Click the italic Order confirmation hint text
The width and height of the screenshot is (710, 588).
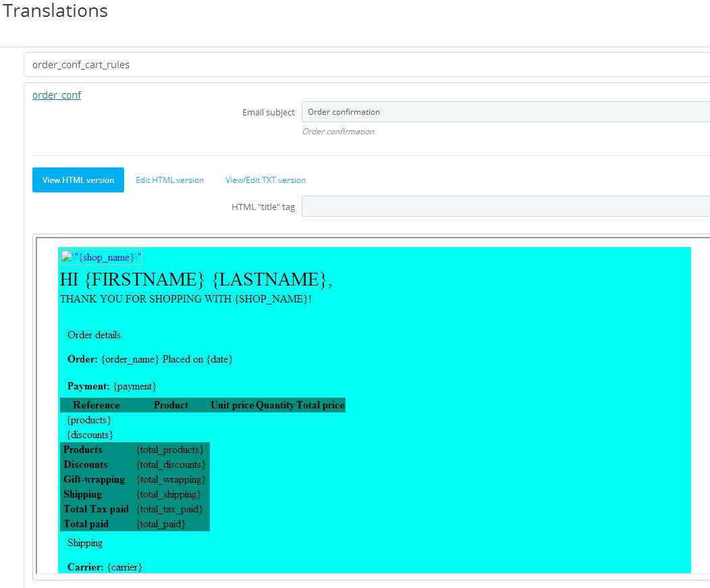click(x=338, y=132)
